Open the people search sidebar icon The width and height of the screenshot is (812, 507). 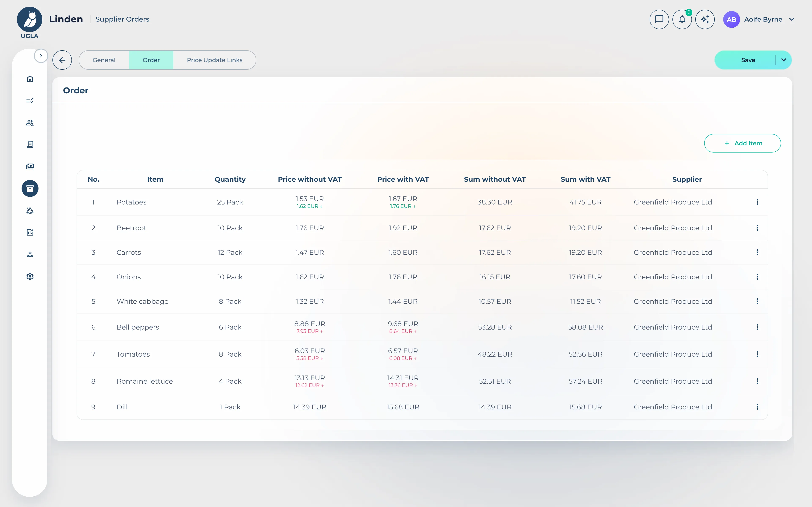click(30, 123)
